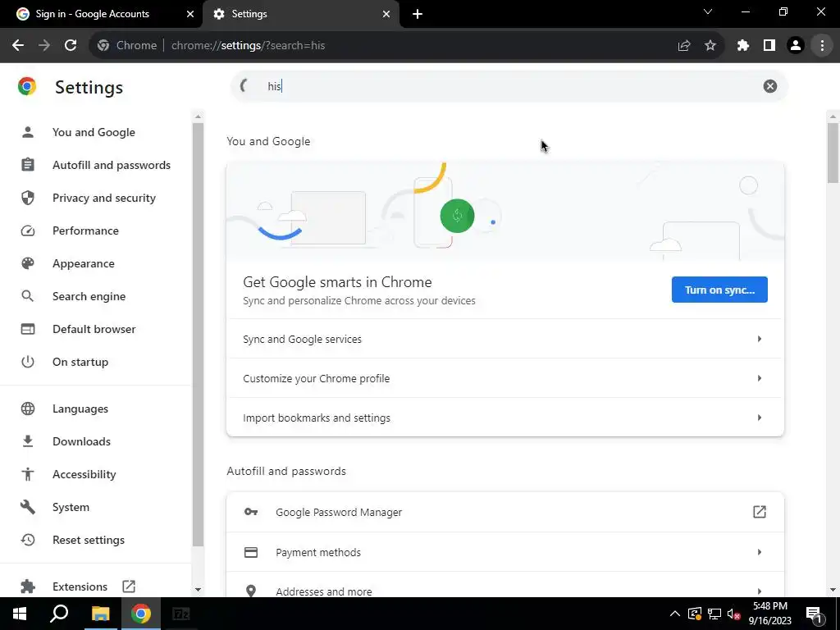This screenshot has height=630, width=840.
Task: Expand Import bookmarks and settings row
Action: point(505,418)
